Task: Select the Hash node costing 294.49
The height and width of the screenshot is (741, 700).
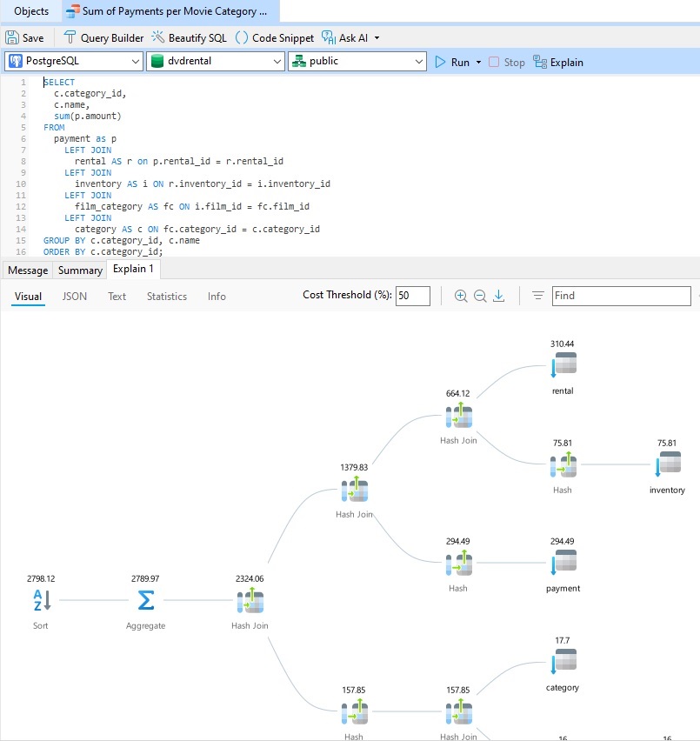Action: click(458, 564)
